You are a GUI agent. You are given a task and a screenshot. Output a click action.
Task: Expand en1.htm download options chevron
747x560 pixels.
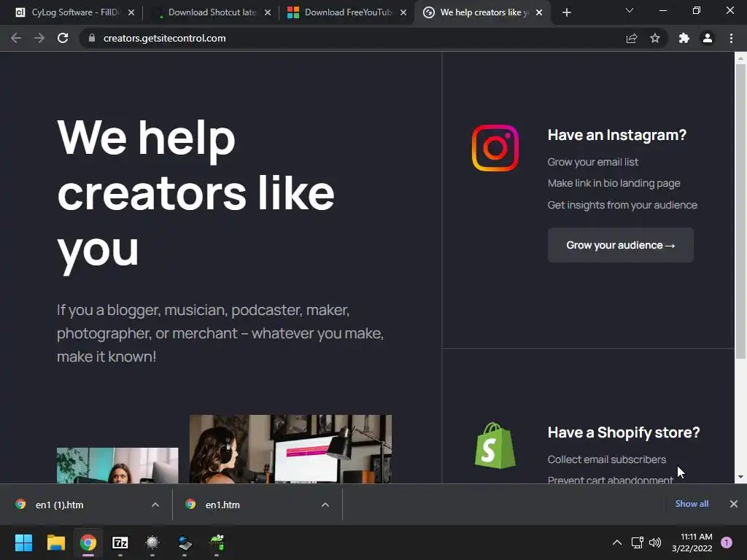tap(325, 505)
